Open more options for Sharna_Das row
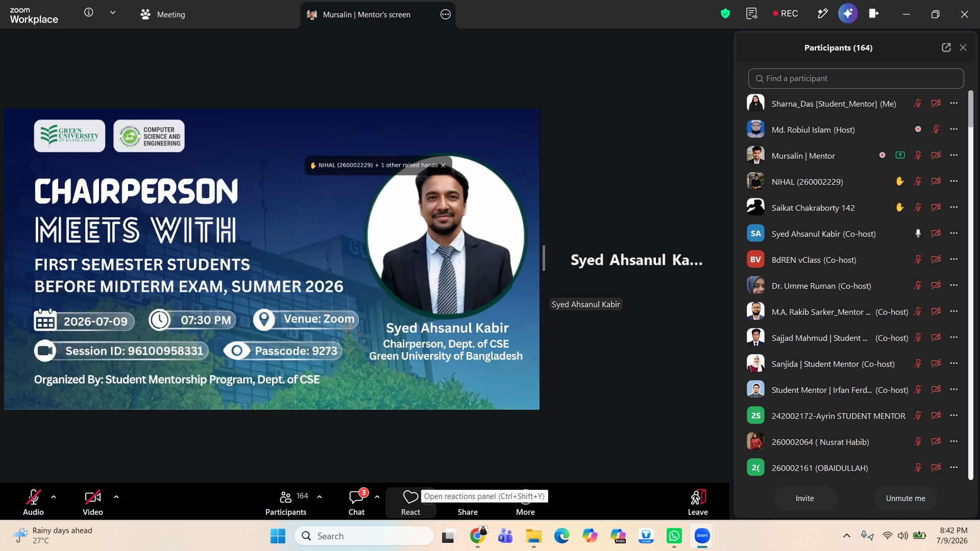Screen dimensions: 980x551 pyautogui.click(x=953, y=104)
